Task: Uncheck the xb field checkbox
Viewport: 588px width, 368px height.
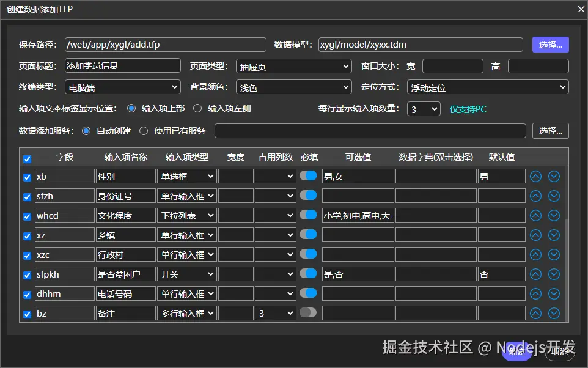Action: [x=27, y=177]
